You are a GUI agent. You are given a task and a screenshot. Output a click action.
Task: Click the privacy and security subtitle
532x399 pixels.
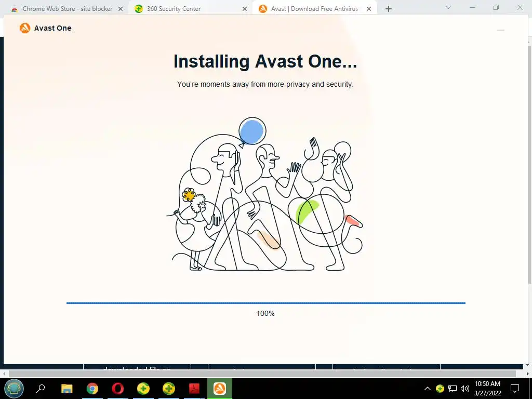[265, 84]
